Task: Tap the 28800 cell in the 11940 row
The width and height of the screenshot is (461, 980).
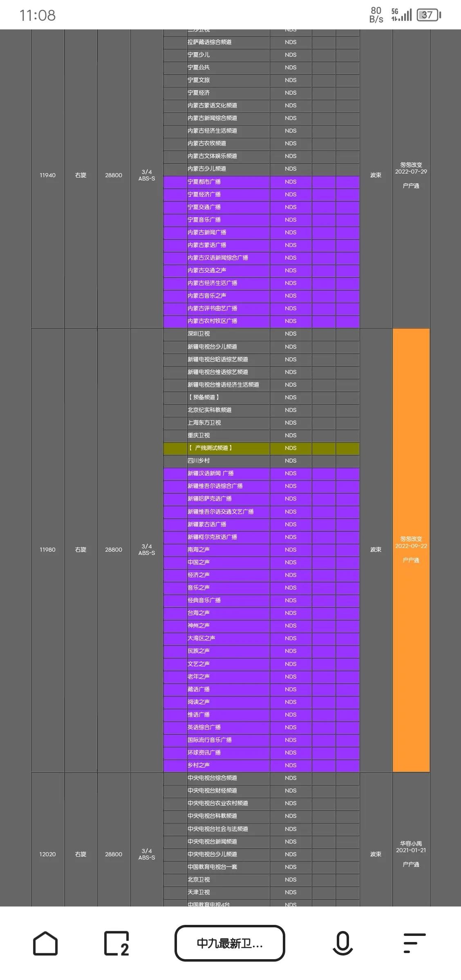Action: [114, 175]
